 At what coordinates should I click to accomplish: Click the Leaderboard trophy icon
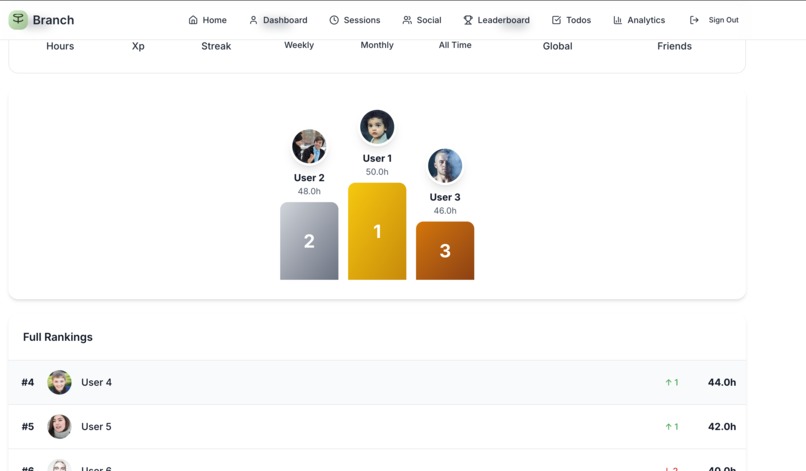468,20
